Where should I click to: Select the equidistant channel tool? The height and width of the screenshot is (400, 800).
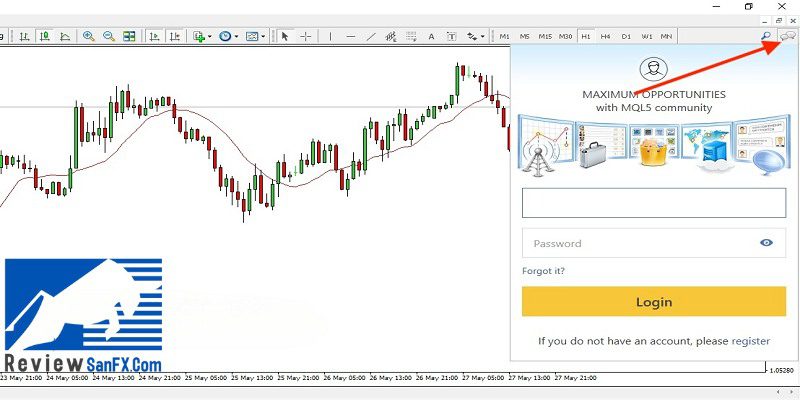pyautogui.click(x=391, y=36)
